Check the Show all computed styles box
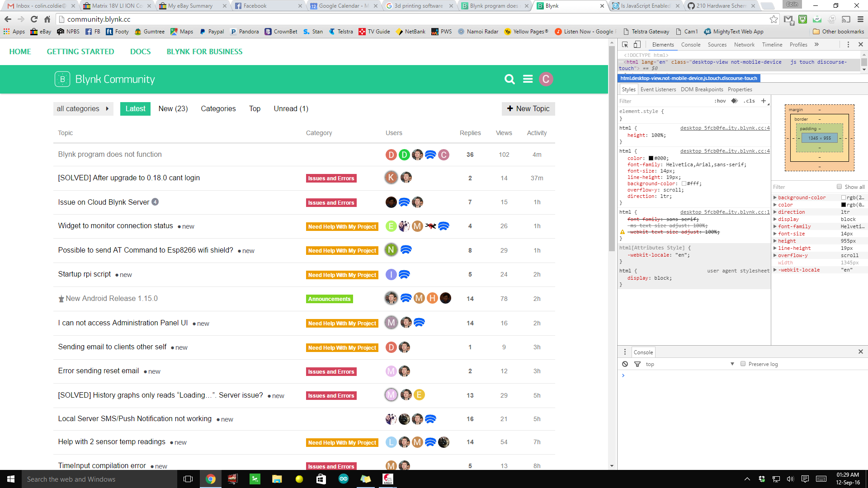The image size is (868, 488). 839,187
